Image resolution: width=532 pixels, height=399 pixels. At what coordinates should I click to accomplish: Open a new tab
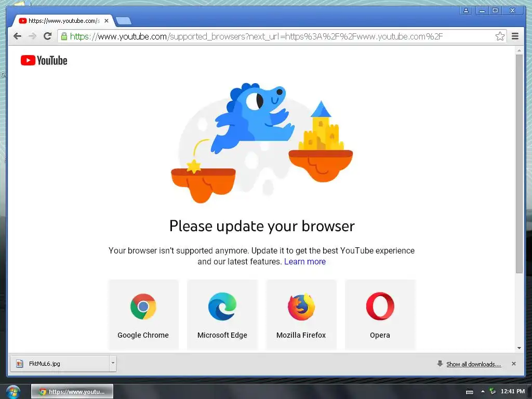pyautogui.click(x=124, y=21)
